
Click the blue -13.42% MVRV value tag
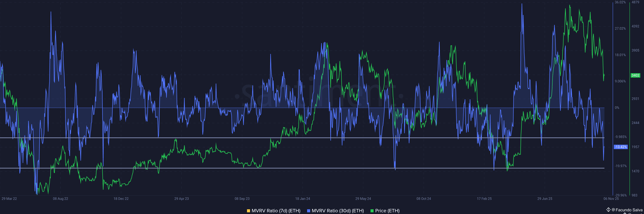click(x=621, y=147)
